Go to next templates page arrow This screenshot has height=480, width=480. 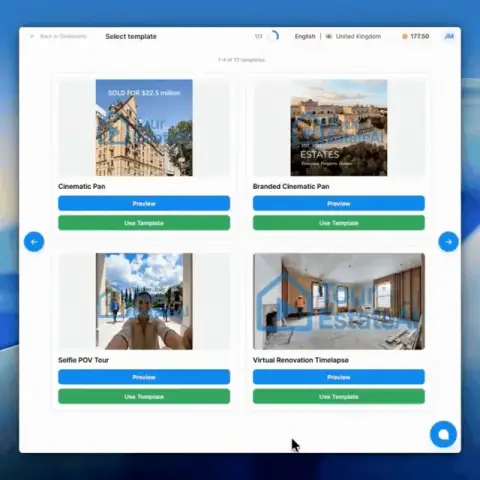[448, 242]
